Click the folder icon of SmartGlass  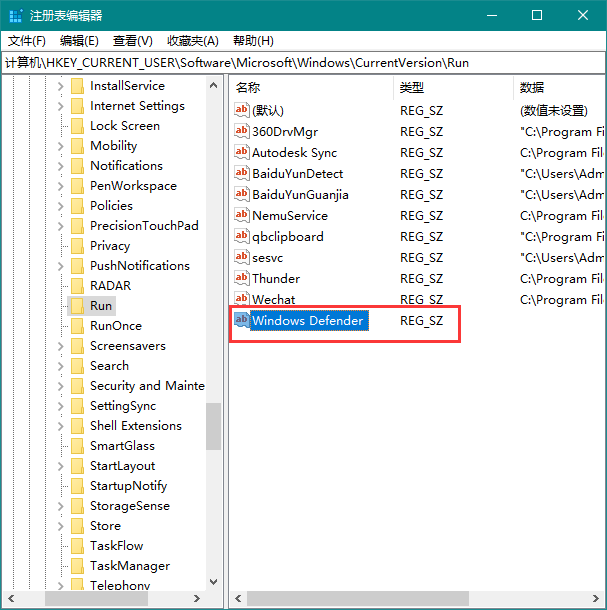point(77,446)
